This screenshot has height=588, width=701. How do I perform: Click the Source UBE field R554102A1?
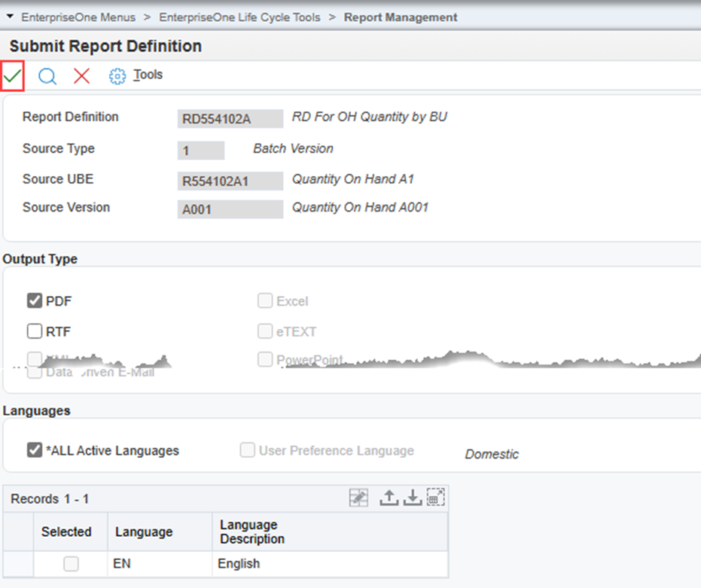(230, 181)
